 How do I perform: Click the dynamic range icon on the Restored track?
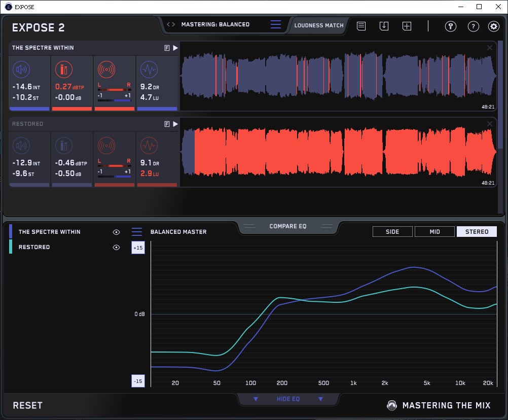pyautogui.click(x=149, y=146)
